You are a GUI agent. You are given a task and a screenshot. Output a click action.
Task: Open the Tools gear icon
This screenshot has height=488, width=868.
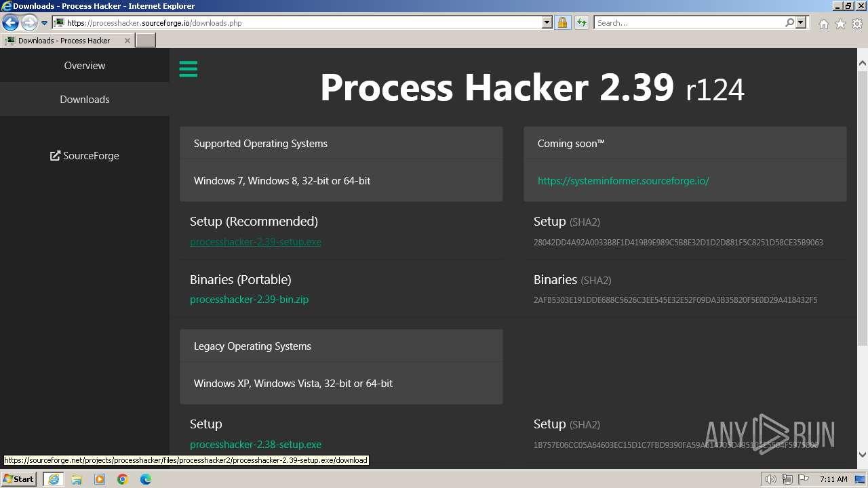(857, 24)
